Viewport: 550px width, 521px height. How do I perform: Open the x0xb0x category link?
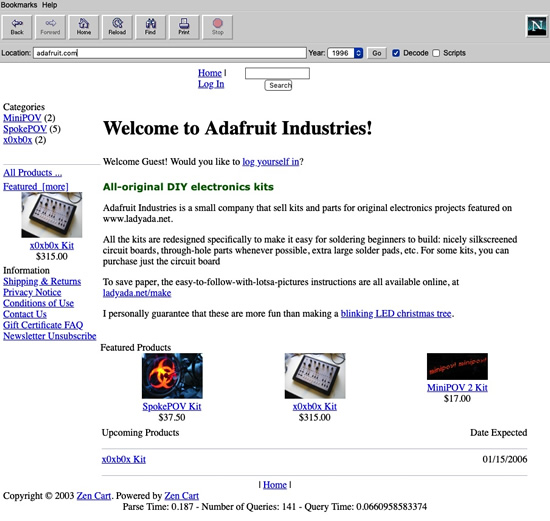pyautogui.click(x=18, y=140)
